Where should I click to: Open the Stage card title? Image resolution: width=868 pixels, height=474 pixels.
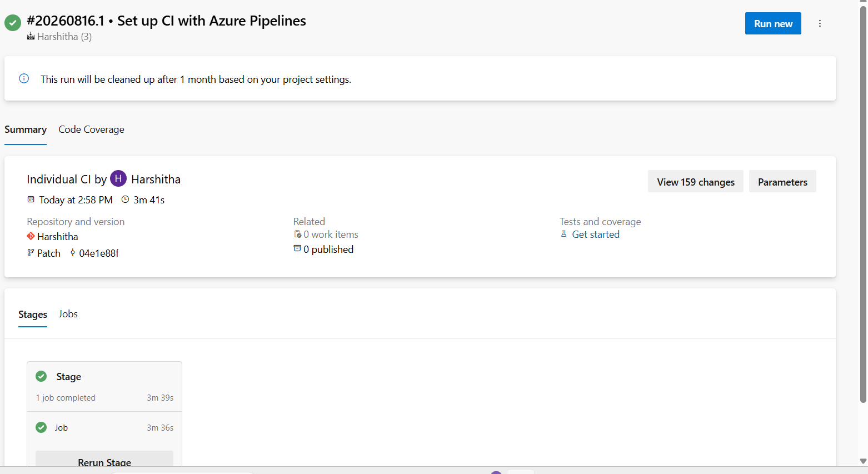(x=69, y=377)
